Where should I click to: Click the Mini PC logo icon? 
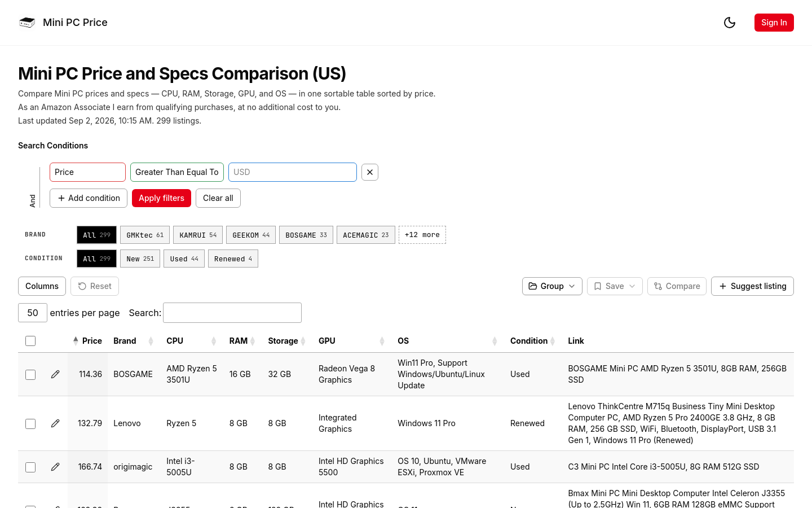point(27,23)
